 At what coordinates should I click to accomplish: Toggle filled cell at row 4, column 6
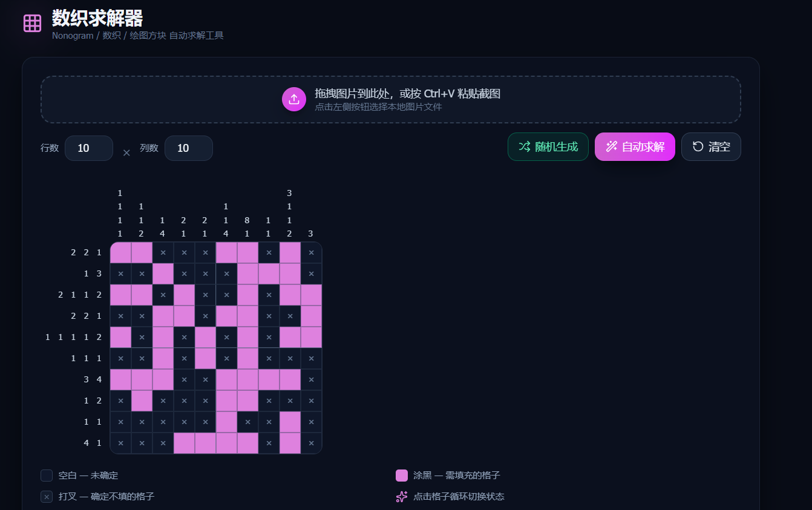point(226,316)
